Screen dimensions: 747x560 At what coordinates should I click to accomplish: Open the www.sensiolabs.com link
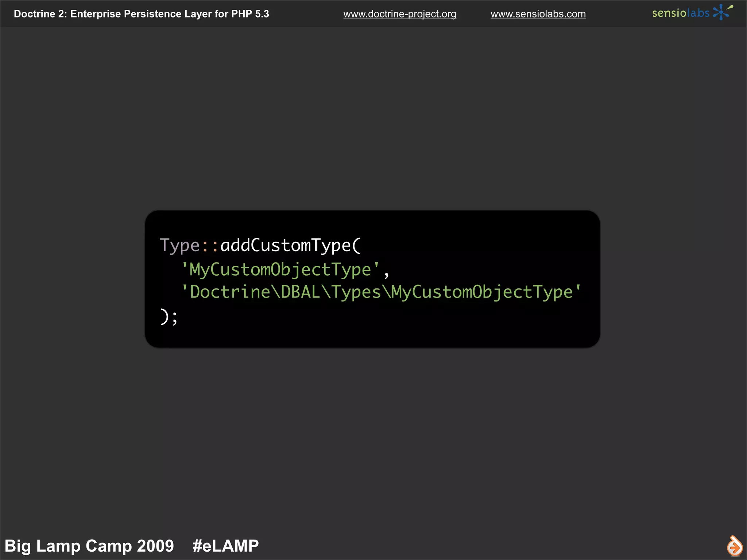point(538,14)
